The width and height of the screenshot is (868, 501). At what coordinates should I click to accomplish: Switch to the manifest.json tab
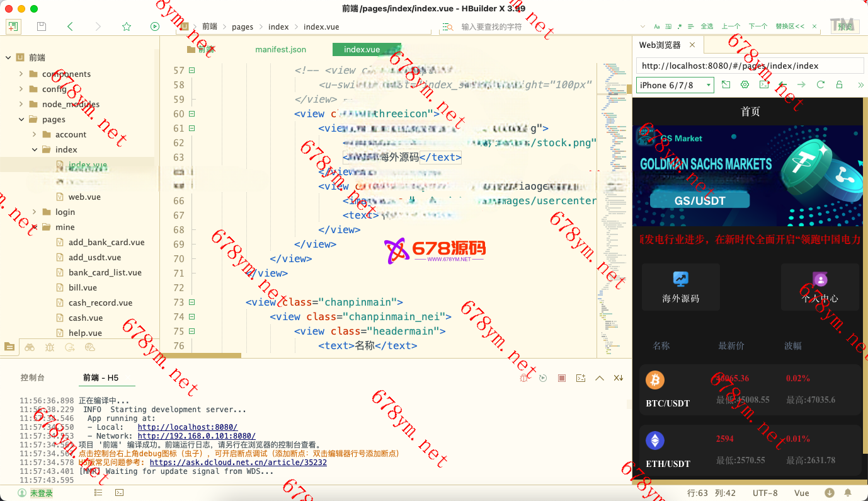pos(280,49)
